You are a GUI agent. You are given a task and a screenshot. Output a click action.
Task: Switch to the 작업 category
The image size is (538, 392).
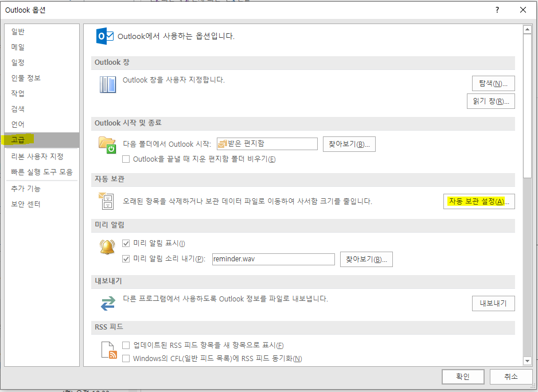(x=42, y=93)
